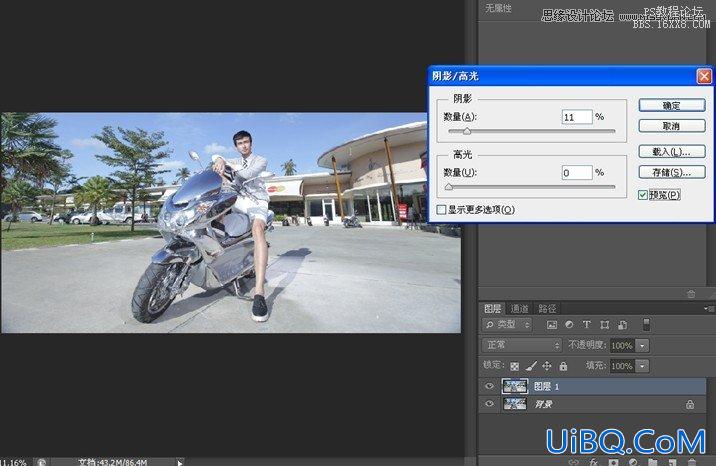Viewport: 716px width, 466px height.
Task: Hide the 图层 1 layer eye
Action: coord(490,386)
